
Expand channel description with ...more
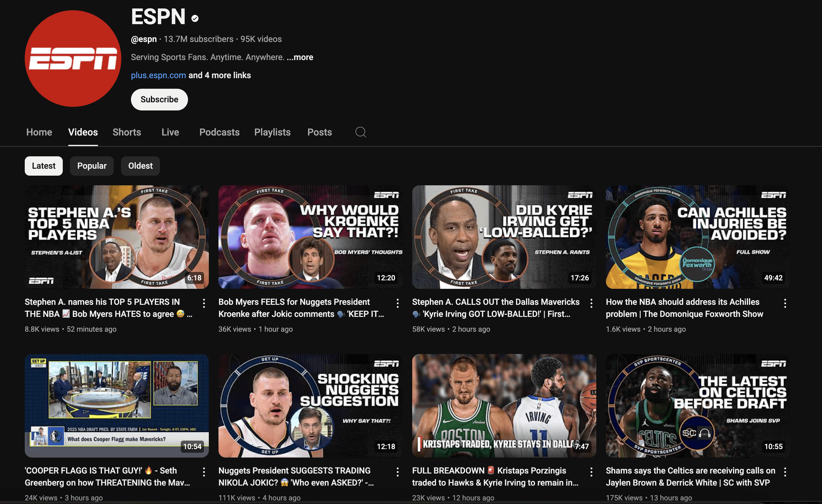(300, 57)
